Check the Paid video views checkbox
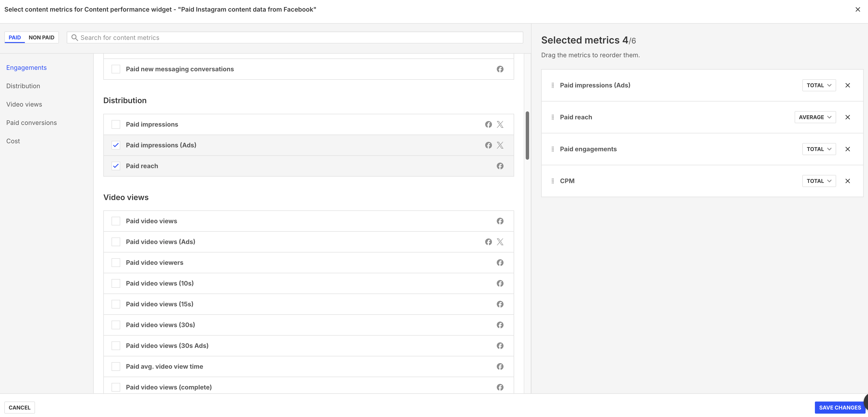 116,221
